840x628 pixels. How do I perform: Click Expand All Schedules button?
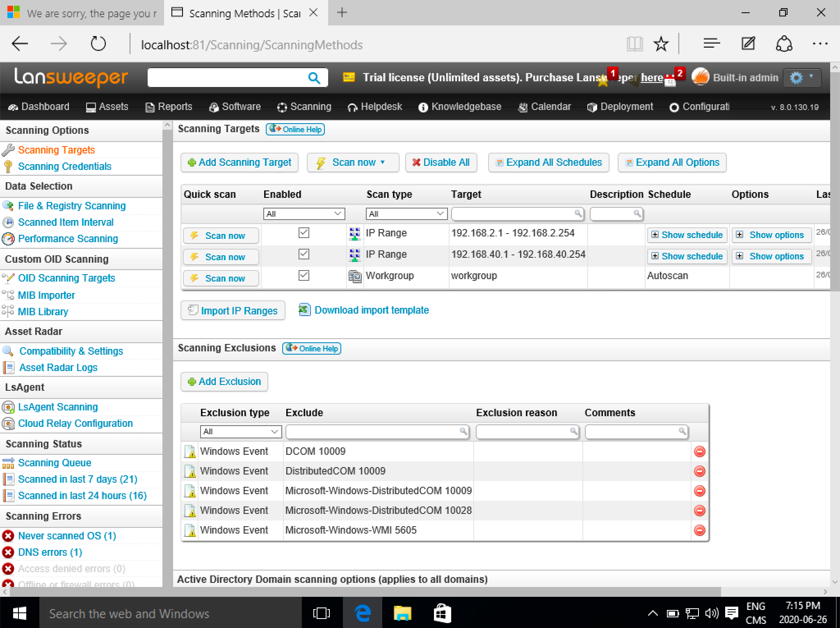548,163
